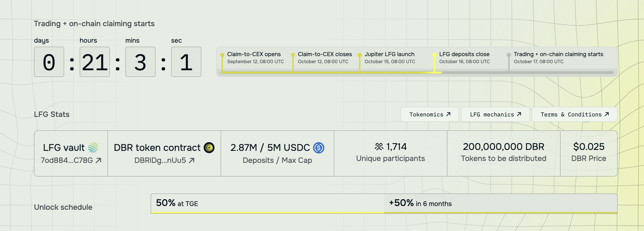Click the DBR token sunburst icon
The height and width of the screenshot is (231, 644).
coord(209,148)
